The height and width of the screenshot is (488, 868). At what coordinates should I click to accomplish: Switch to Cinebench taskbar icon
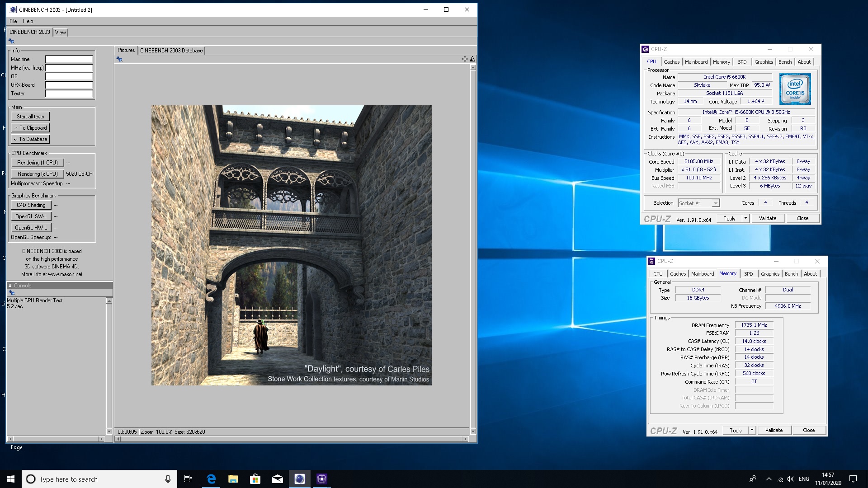pyautogui.click(x=299, y=479)
